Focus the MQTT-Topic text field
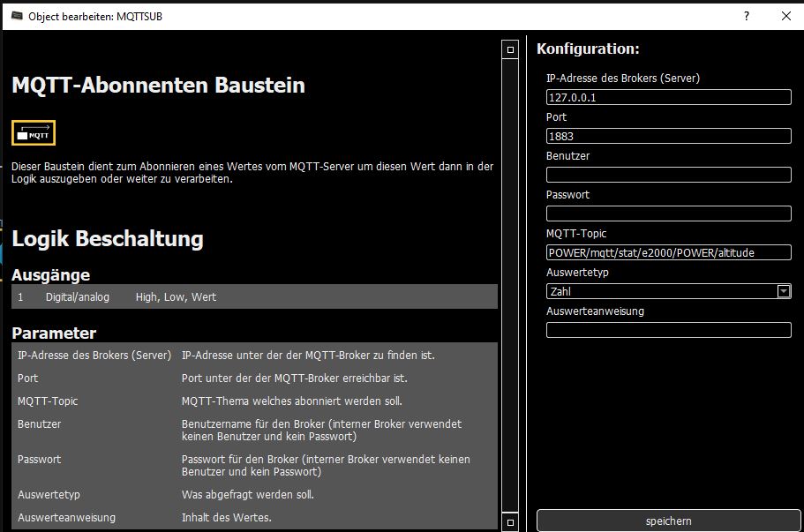The image size is (804, 532). click(x=668, y=252)
